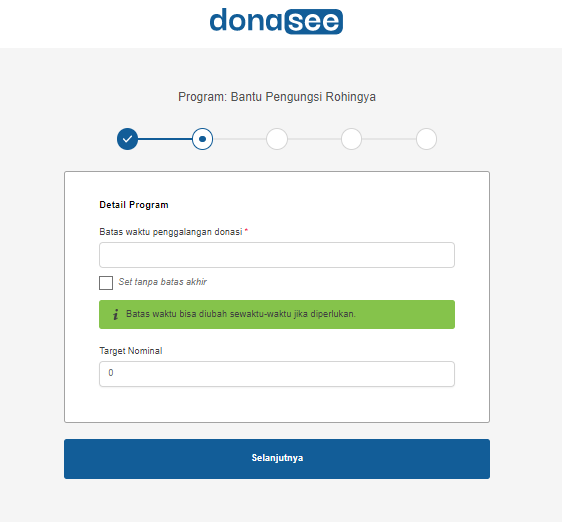Open the Batas waktu penggalangan donasi field

tap(277, 255)
